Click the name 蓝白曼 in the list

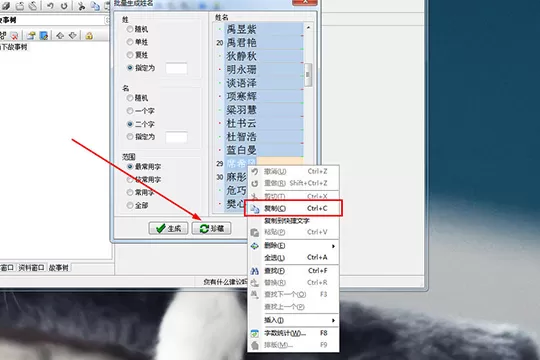click(x=241, y=150)
